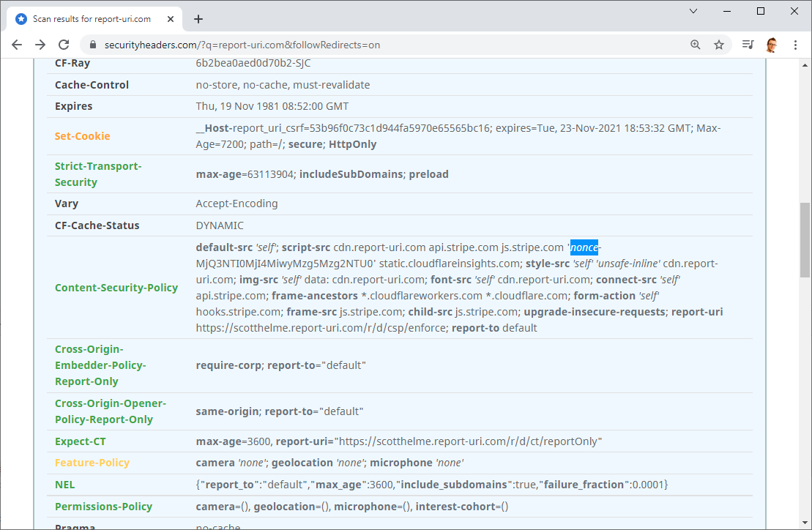Click the Set-Cookie header name

coord(82,136)
